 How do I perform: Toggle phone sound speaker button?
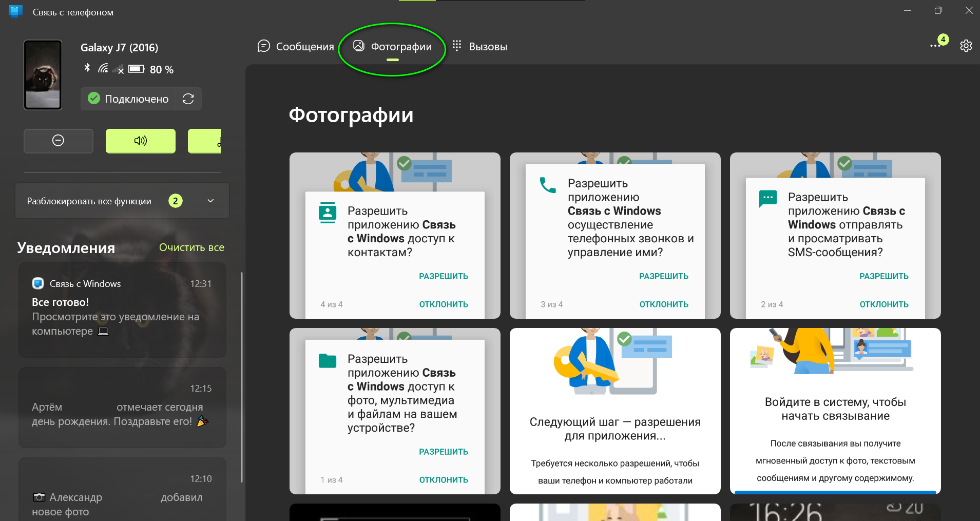[x=141, y=141]
